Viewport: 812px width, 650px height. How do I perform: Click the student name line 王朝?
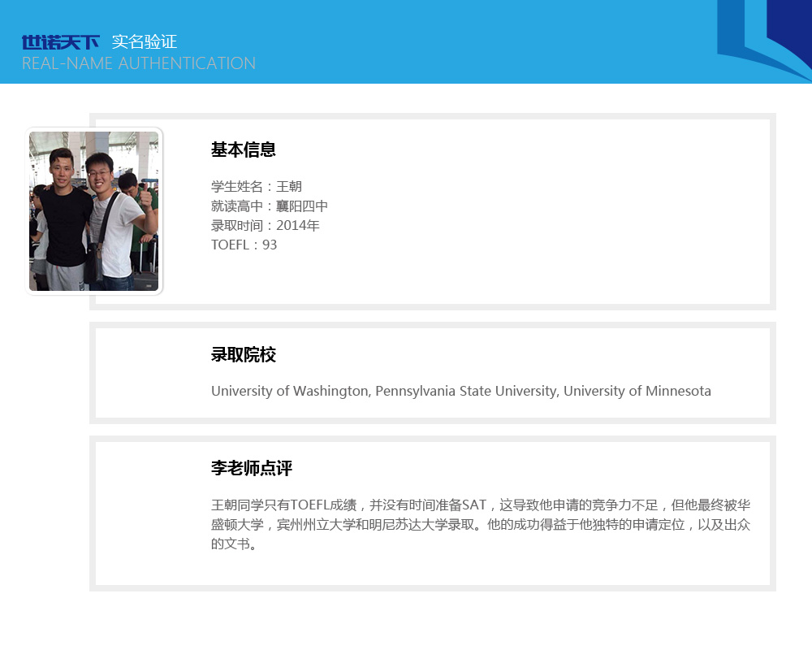pyautogui.click(x=257, y=187)
